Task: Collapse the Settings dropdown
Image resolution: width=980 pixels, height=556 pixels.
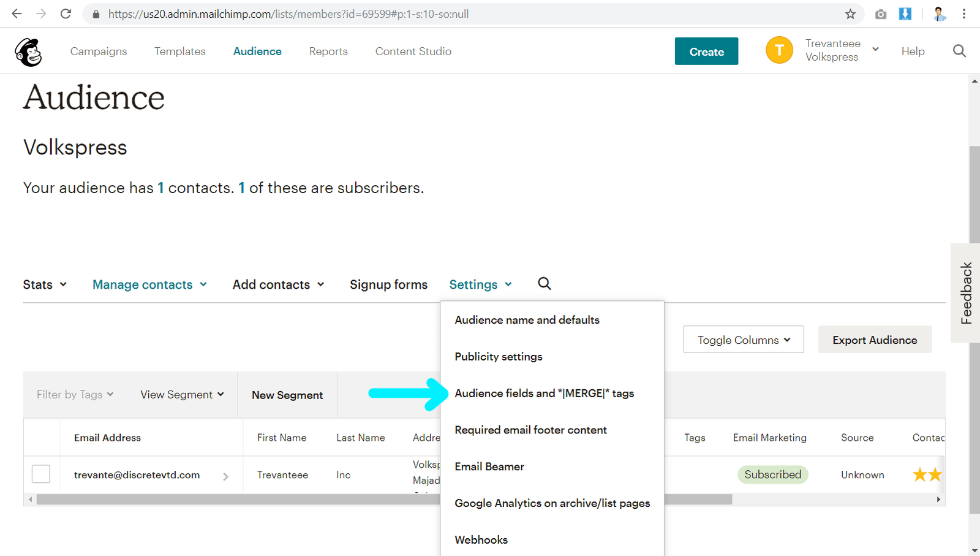Action: tap(480, 284)
